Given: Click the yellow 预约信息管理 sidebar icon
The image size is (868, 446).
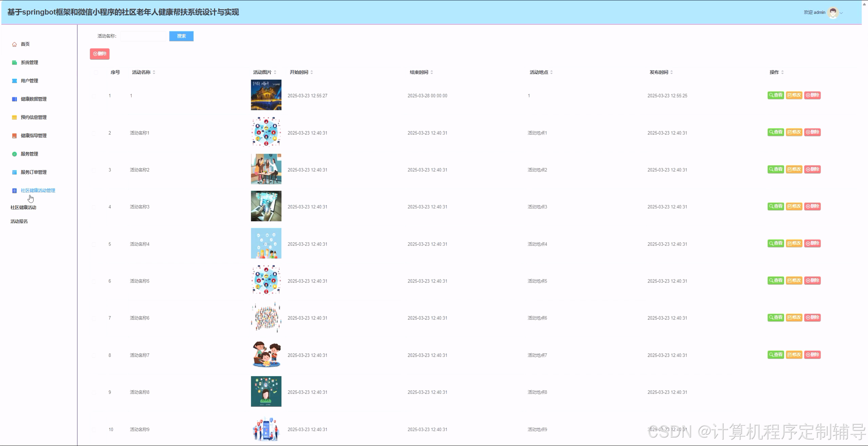Looking at the screenshot, I should [14, 117].
